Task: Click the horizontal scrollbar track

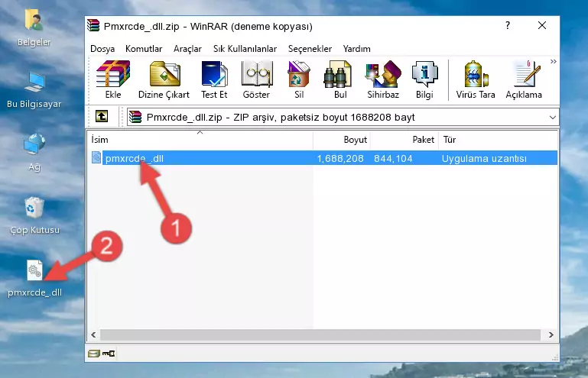Action: coord(320,334)
